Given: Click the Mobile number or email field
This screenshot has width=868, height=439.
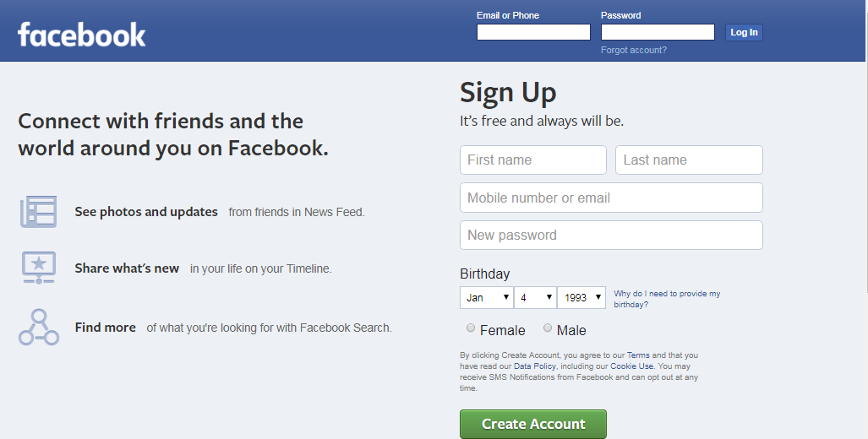Looking at the screenshot, I should click(x=610, y=198).
